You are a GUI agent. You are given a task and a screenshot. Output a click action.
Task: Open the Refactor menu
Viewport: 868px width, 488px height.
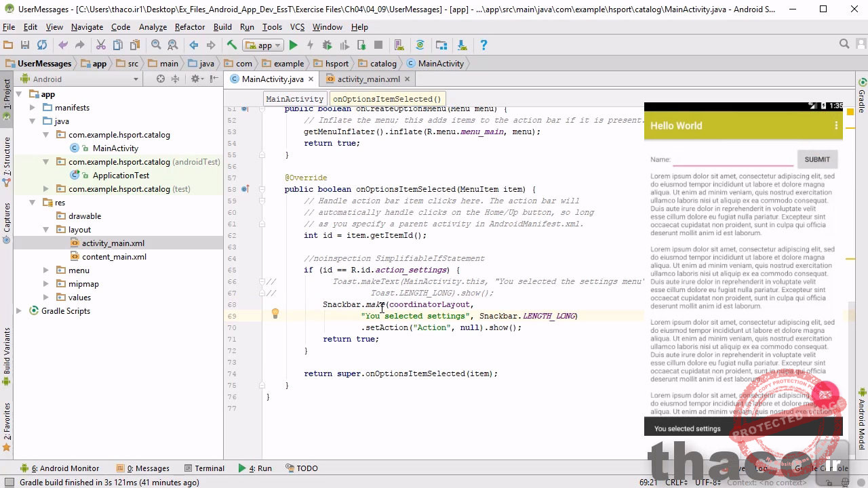coord(189,27)
